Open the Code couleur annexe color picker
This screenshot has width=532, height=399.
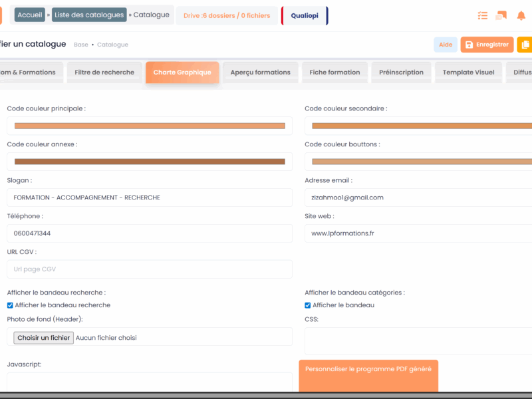pyautogui.click(x=150, y=162)
